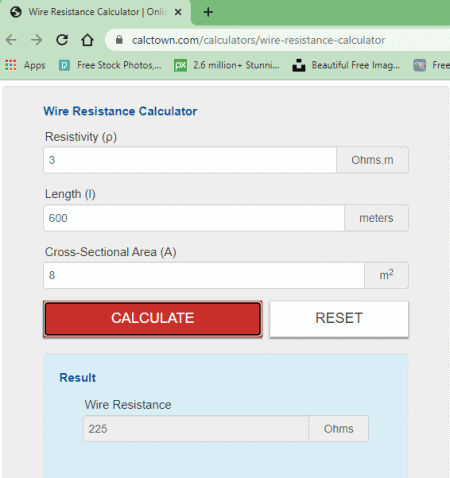Go to the Home page icon
Screen dimensions: 450x478
click(x=87, y=40)
